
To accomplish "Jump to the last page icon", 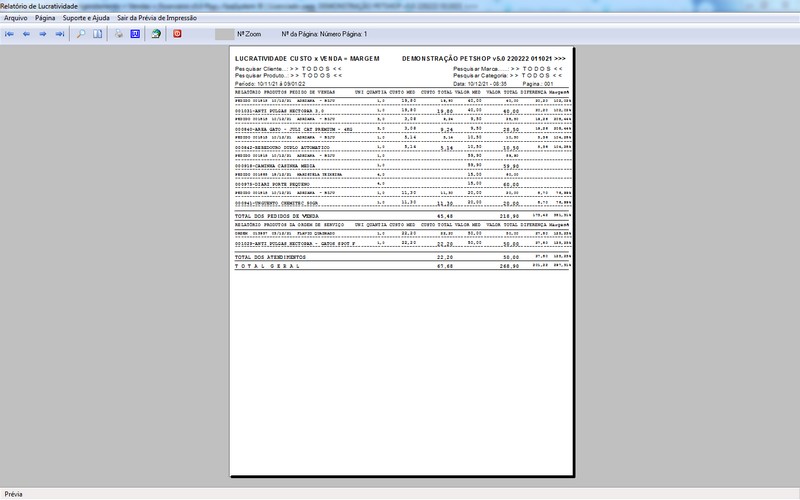I will pos(59,34).
